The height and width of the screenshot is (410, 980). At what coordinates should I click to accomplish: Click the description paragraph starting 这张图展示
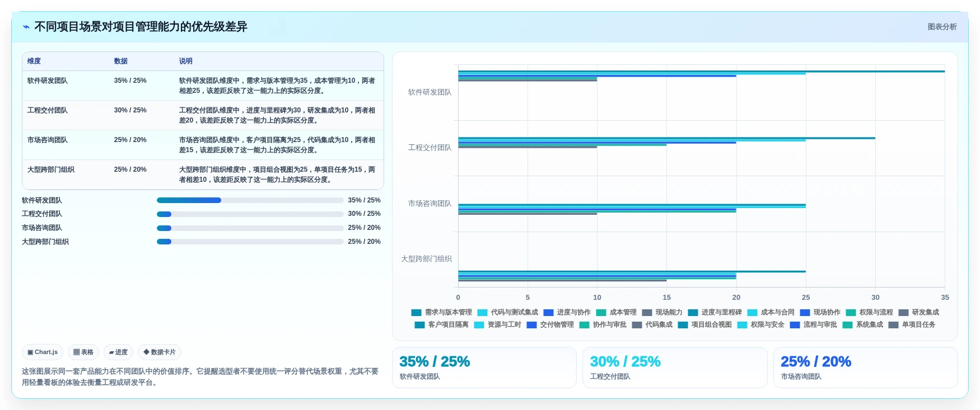pos(200,377)
